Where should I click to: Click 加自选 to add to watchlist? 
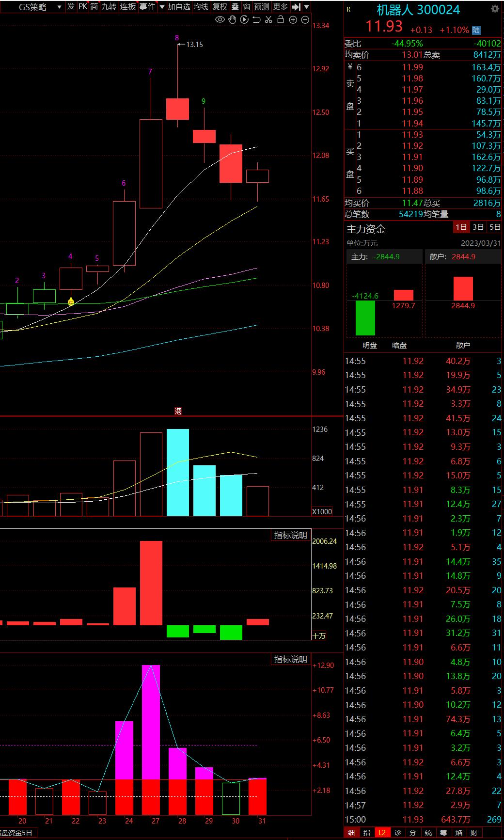click(x=179, y=7)
